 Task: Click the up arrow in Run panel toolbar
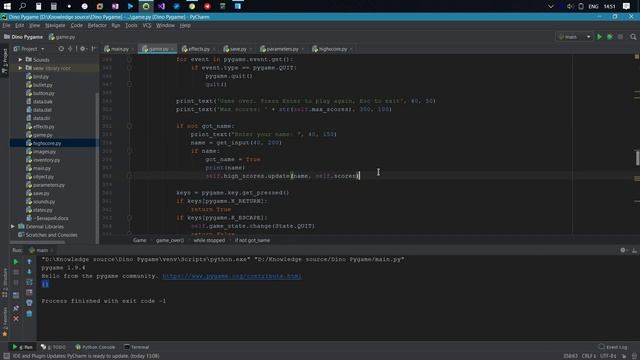click(x=29, y=262)
